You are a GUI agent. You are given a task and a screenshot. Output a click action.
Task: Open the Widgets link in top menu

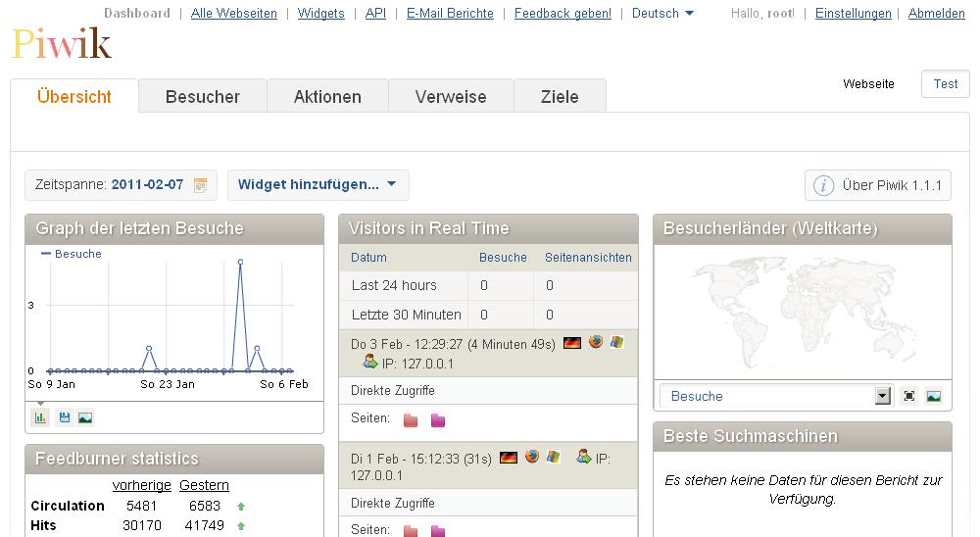pyautogui.click(x=320, y=13)
